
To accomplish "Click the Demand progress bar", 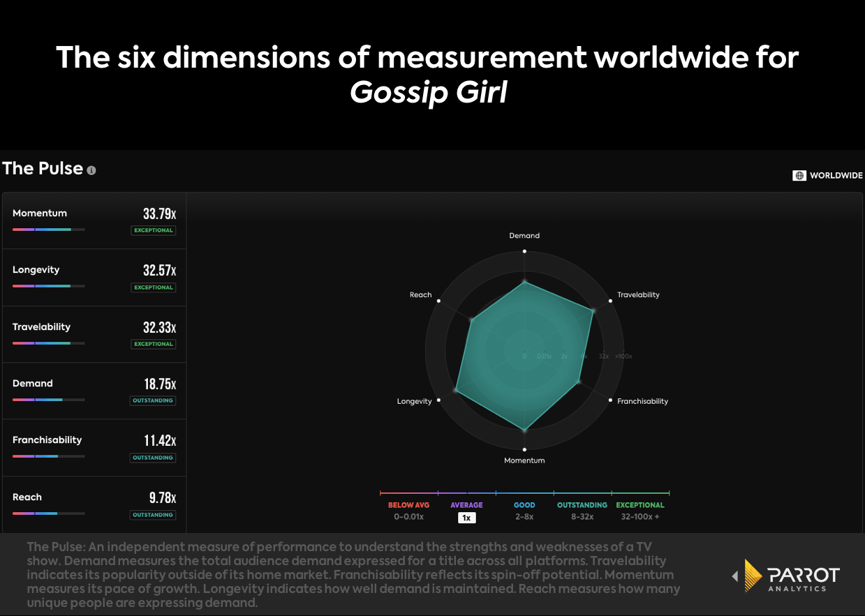I will tap(49, 400).
